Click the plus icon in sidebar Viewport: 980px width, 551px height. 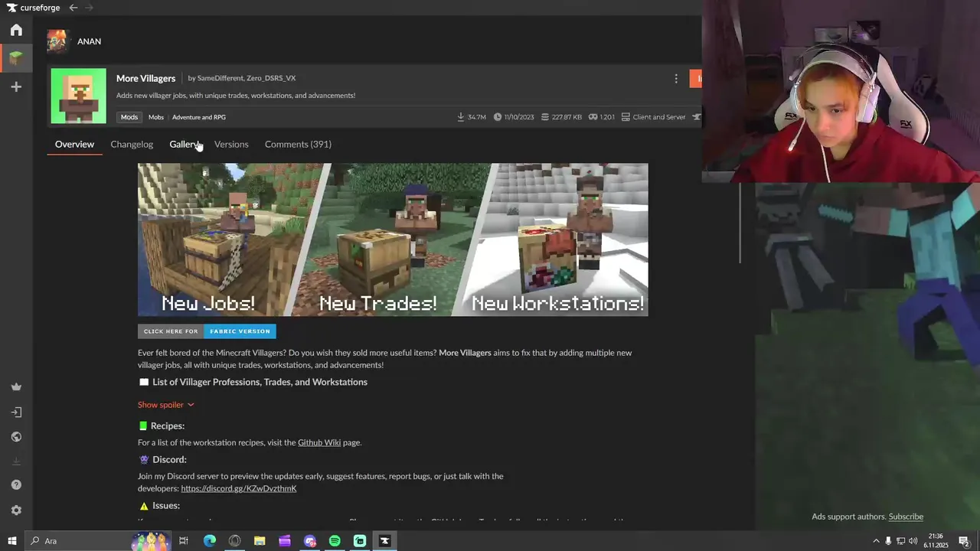click(x=16, y=87)
